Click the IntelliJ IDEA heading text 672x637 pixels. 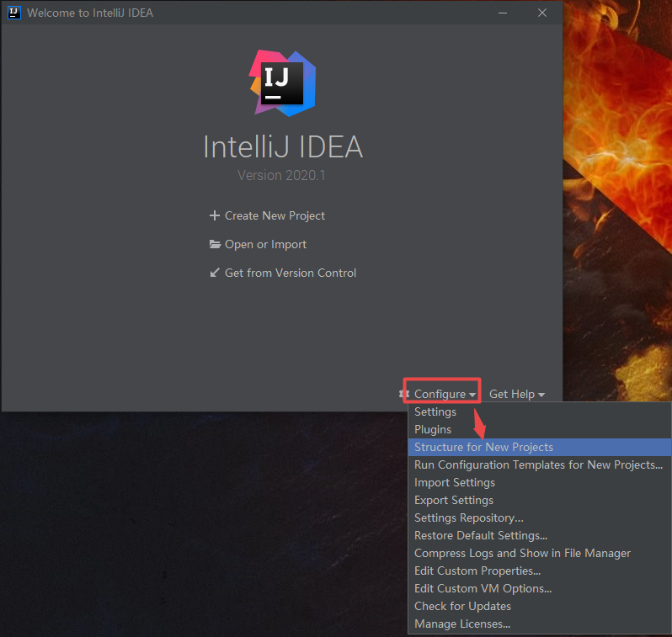(283, 147)
